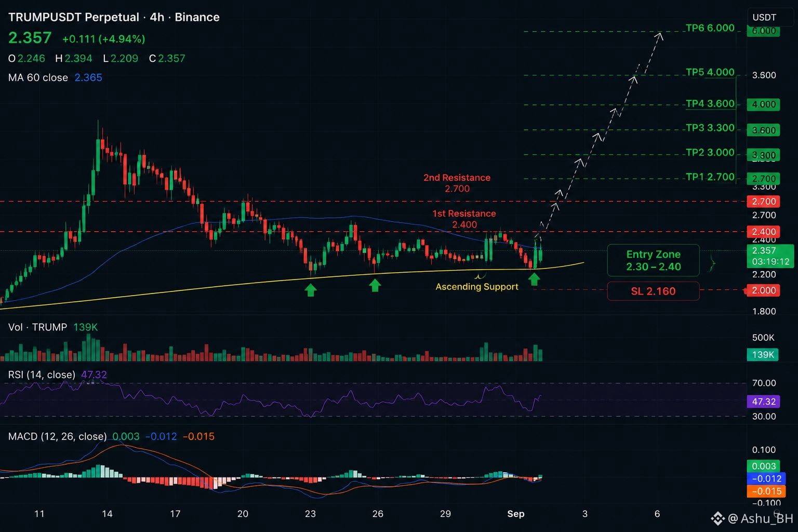The width and height of the screenshot is (798, 532).
Task: Click the red 2.000 price axis tag
Action: 764,290
